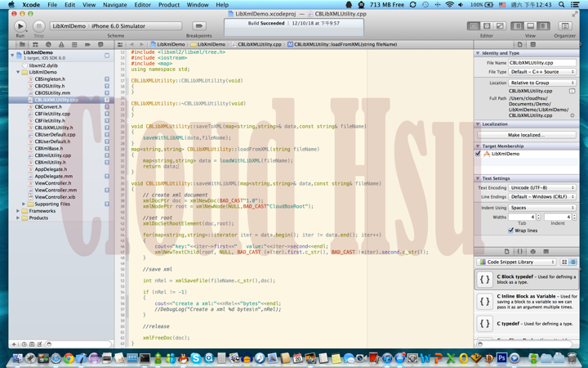Show the Debug navigator tab

point(74,44)
